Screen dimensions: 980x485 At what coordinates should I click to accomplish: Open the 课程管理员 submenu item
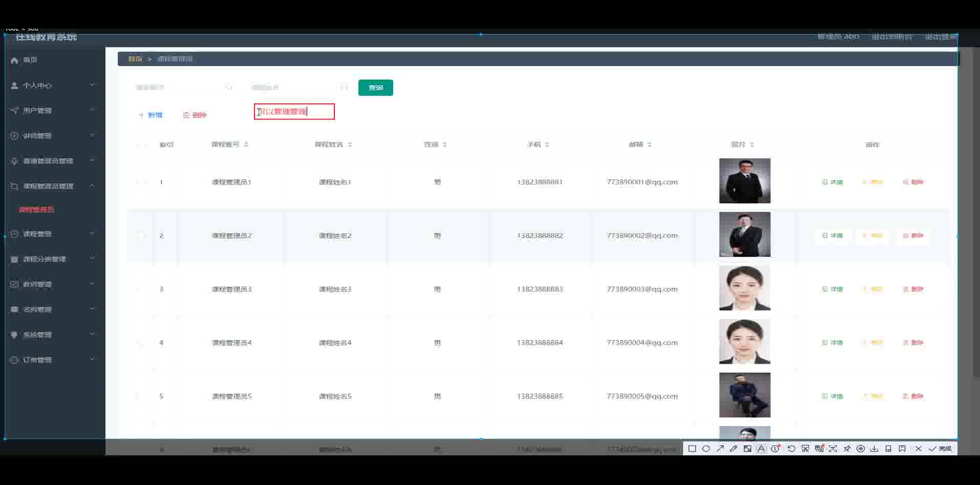coord(36,210)
